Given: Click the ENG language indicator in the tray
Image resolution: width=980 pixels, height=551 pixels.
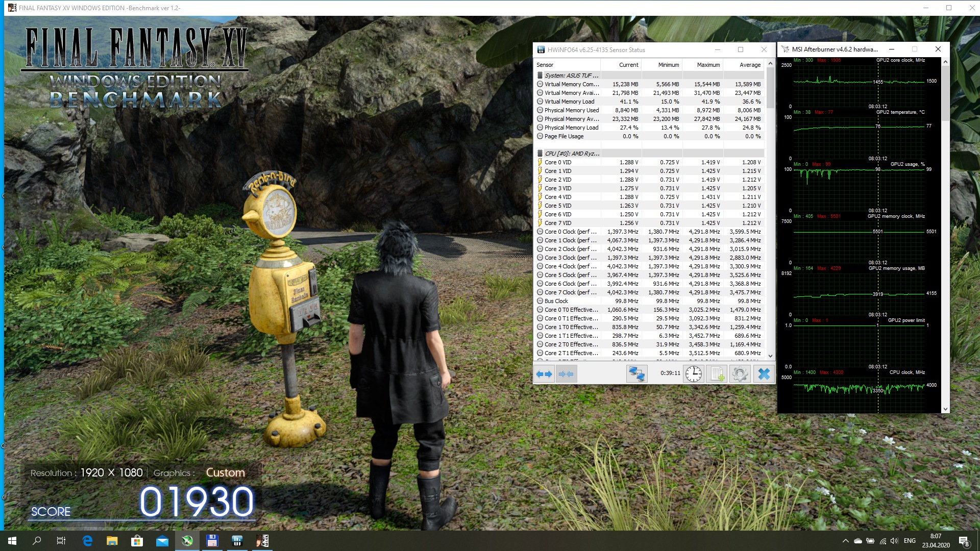Looking at the screenshot, I should pyautogui.click(x=910, y=541).
